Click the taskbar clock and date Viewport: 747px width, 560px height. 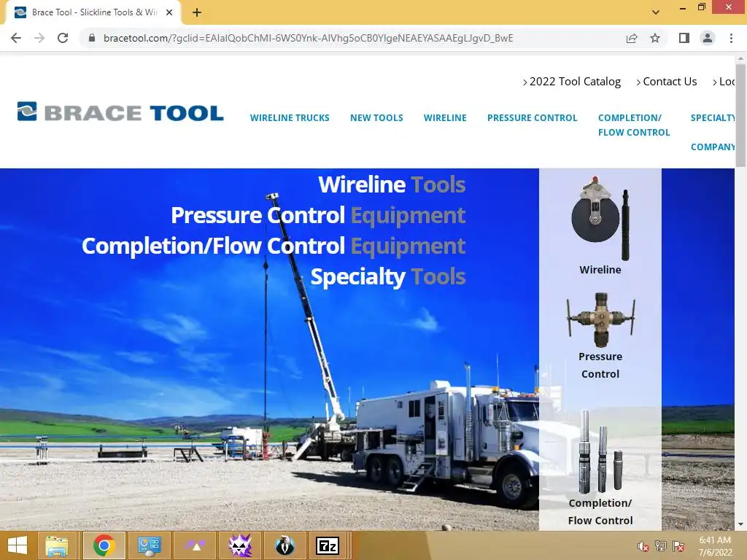pyautogui.click(x=715, y=546)
